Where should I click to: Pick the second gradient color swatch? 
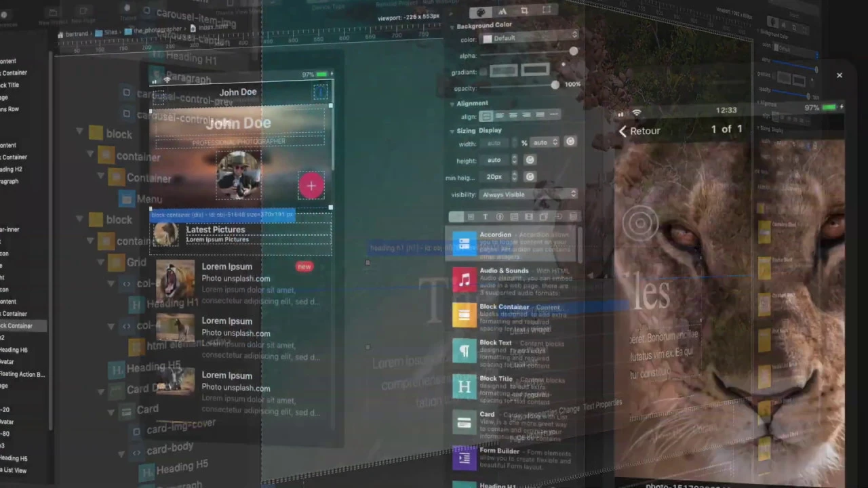pyautogui.click(x=535, y=70)
